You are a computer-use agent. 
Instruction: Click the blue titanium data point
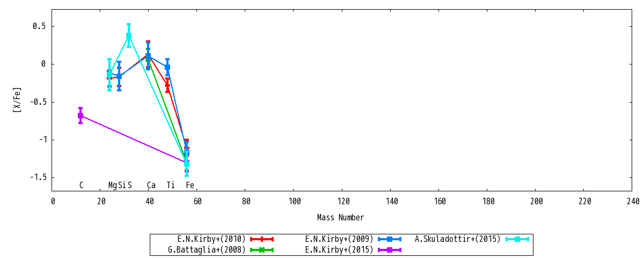(167, 67)
